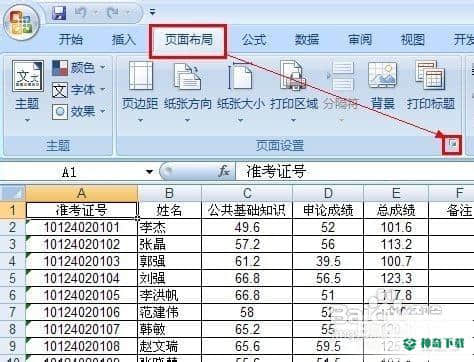Click the select-all corner box

tap(13, 193)
